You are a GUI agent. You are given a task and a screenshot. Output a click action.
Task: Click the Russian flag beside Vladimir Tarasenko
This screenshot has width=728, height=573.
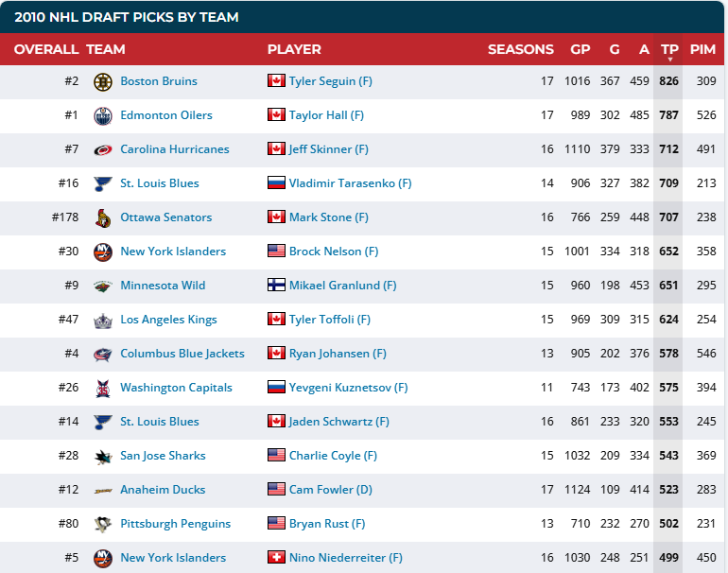[276, 182]
